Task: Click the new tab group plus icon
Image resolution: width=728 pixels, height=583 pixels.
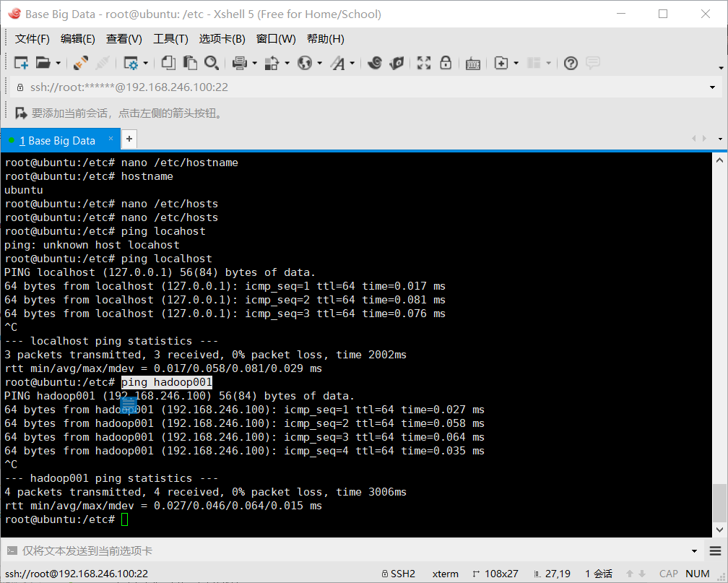Action: pyautogui.click(x=501, y=63)
